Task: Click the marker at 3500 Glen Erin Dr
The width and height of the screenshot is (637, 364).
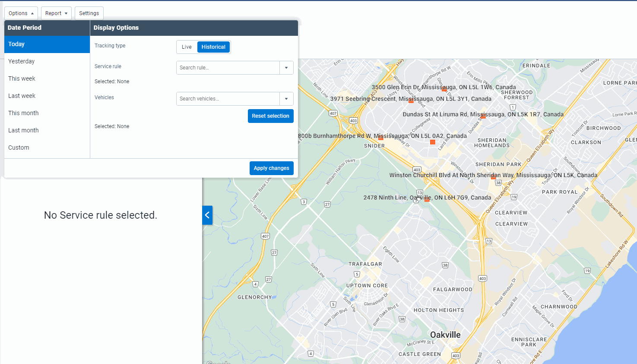Action: [444, 89]
